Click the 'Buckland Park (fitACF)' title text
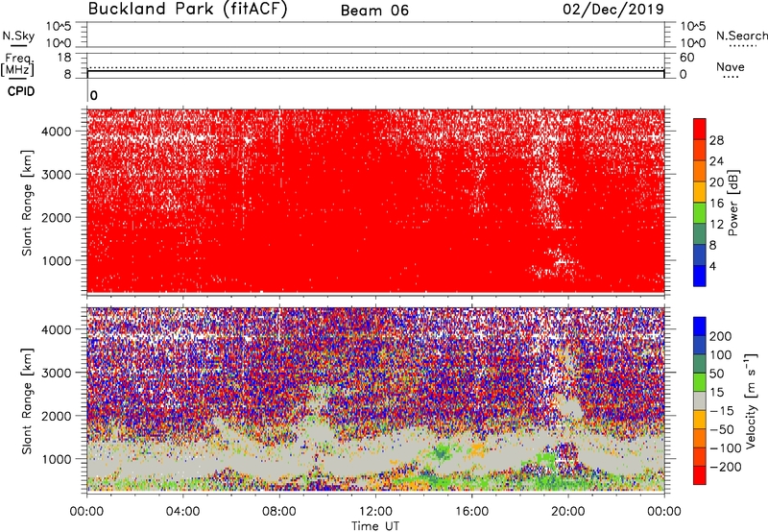Image resolution: width=768 pixels, height=532 pixels. click(187, 9)
